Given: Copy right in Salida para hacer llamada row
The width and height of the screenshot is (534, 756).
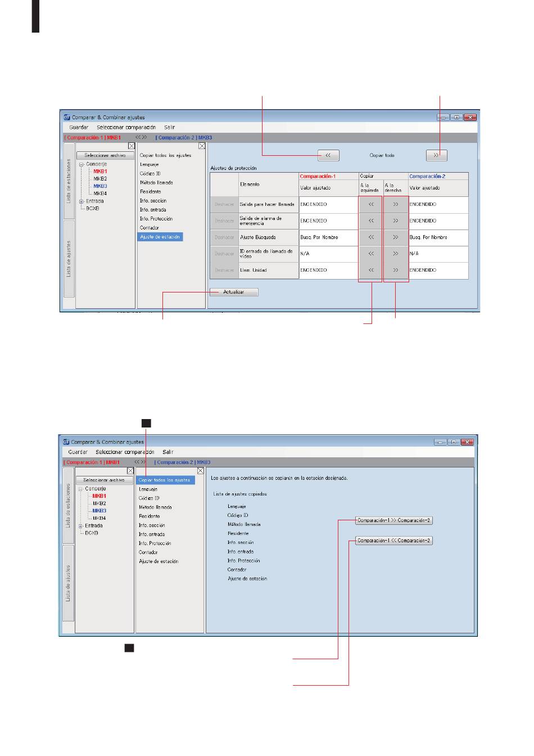Looking at the screenshot, I should click(x=396, y=205).
